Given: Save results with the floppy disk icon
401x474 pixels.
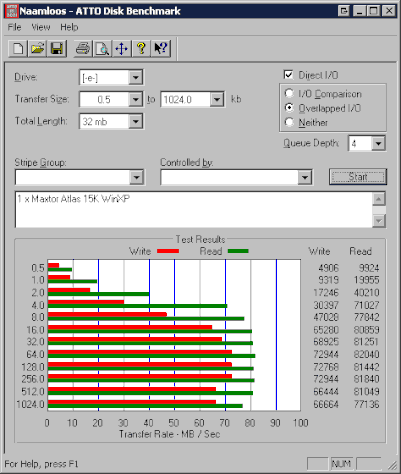Looking at the screenshot, I should tap(57, 49).
